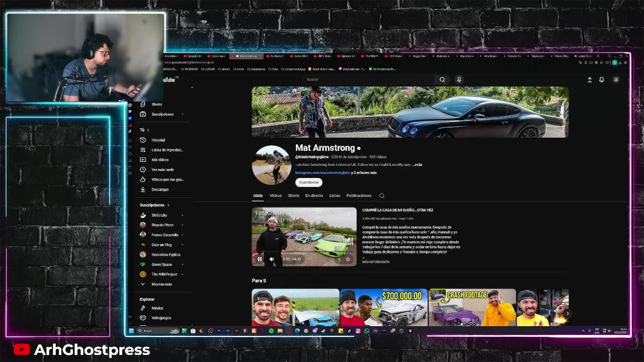Open the upload/create video icon
The height and width of the screenshot is (362, 644).
(x=590, y=79)
